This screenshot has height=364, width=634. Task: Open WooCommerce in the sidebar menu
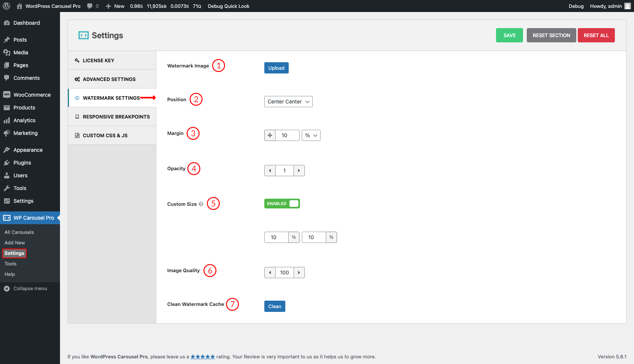(32, 95)
